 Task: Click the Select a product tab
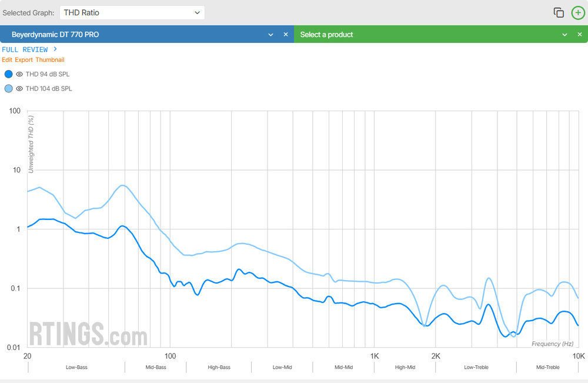tap(412, 35)
